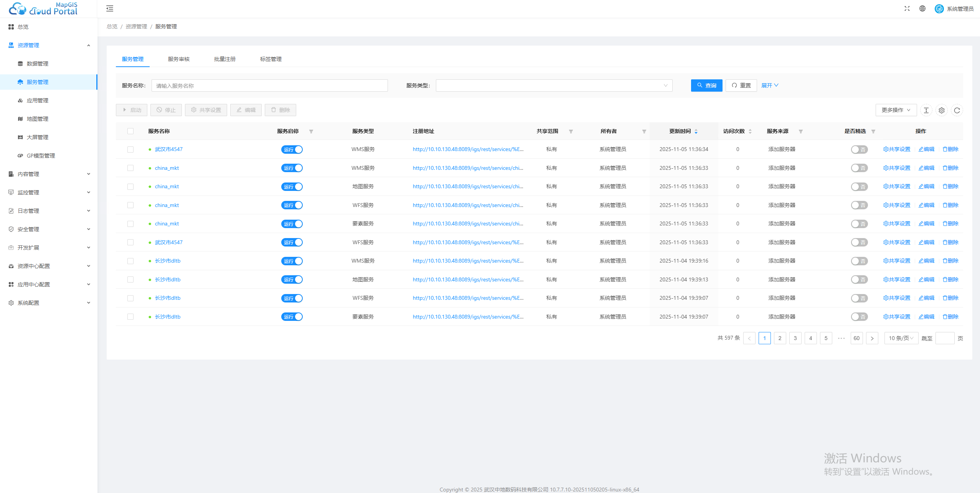The width and height of the screenshot is (980, 493).
Task: Open 数据管理 in the sidebar menu
Action: point(38,64)
